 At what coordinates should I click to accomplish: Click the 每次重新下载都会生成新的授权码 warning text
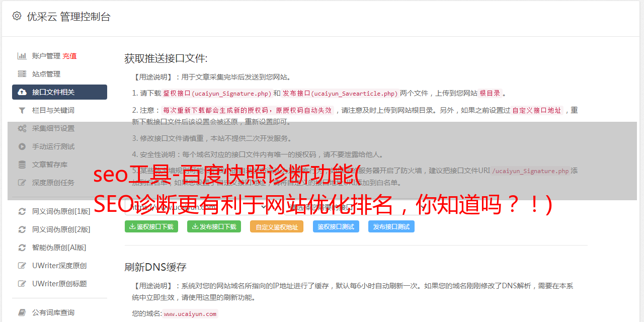click(x=248, y=110)
